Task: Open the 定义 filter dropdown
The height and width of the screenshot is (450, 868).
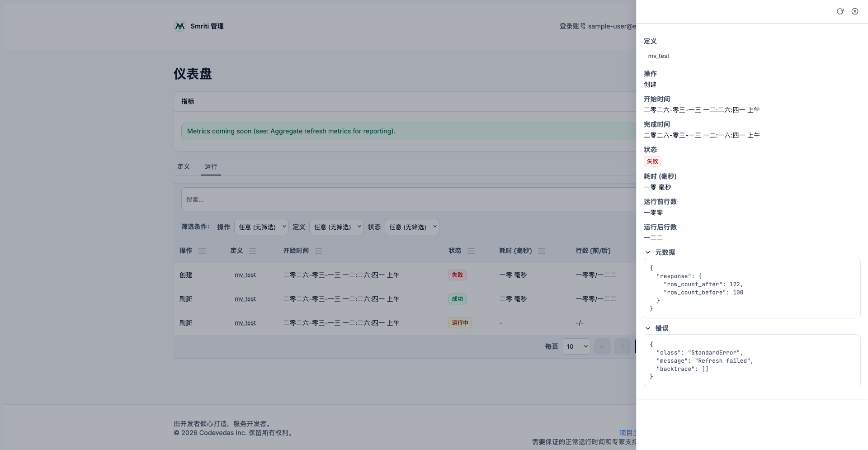Action: [x=336, y=227]
